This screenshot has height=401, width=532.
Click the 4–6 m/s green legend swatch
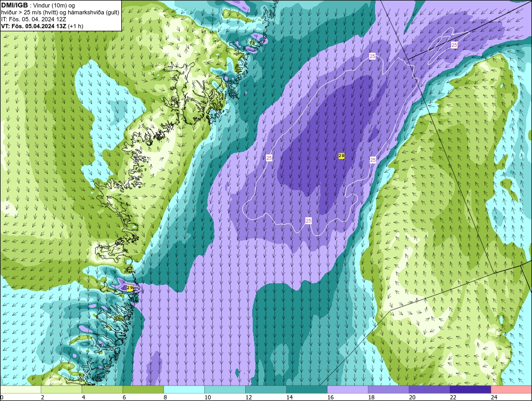102,389
